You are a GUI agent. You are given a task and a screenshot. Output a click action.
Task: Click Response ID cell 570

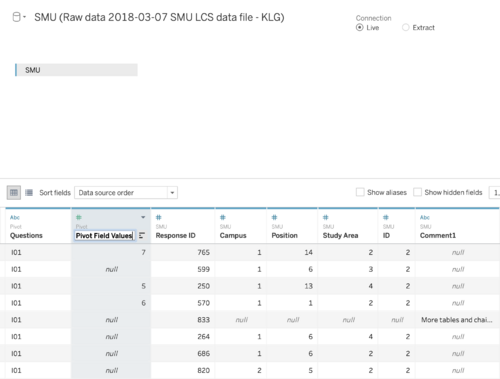(x=183, y=303)
